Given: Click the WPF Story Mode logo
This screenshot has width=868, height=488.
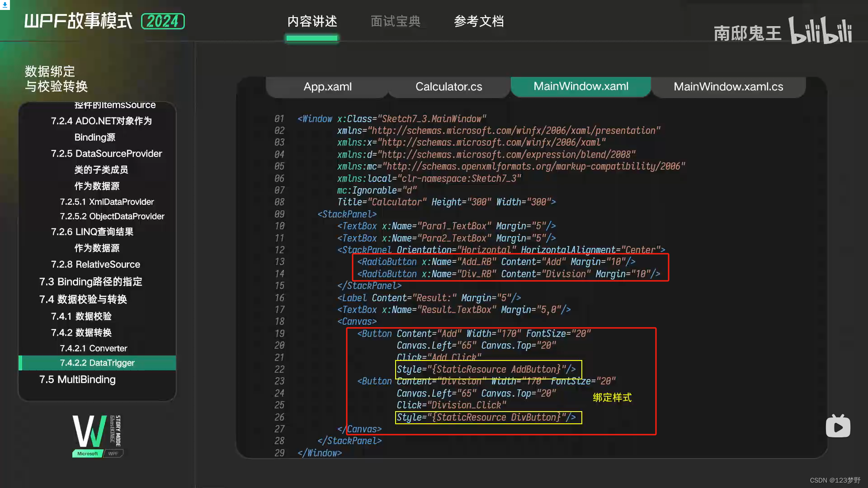Looking at the screenshot, I should coord(97,436).
